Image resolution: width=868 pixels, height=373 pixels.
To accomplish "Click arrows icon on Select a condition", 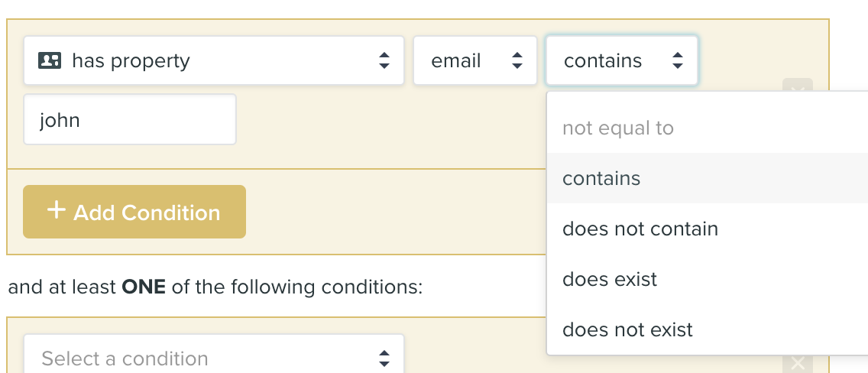I will [384, 358].
